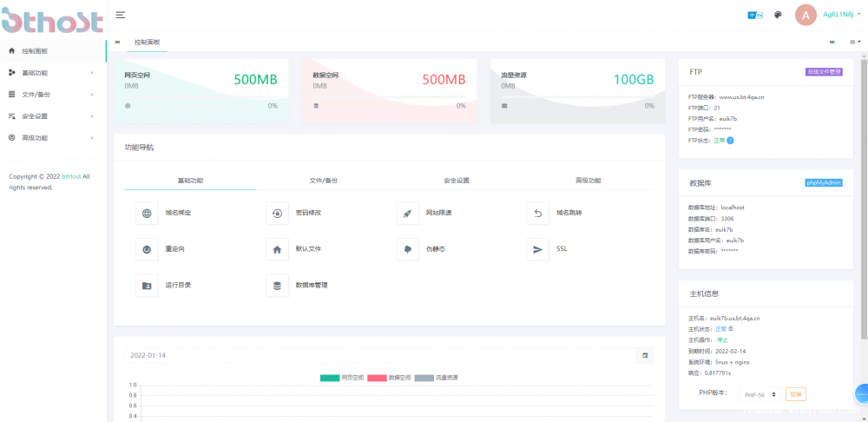Expand 基础功能 in the sidebar
The width and height of the screenshot is (868, 422).
click(x=52, y=73)
